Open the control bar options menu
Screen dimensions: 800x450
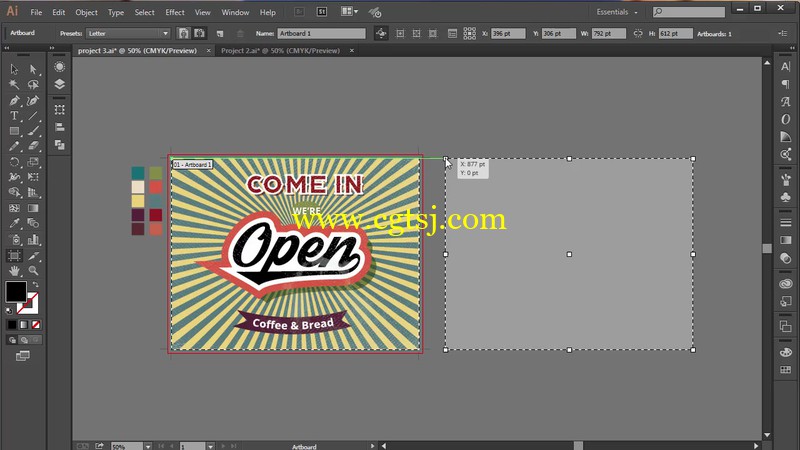pos(783,33)
